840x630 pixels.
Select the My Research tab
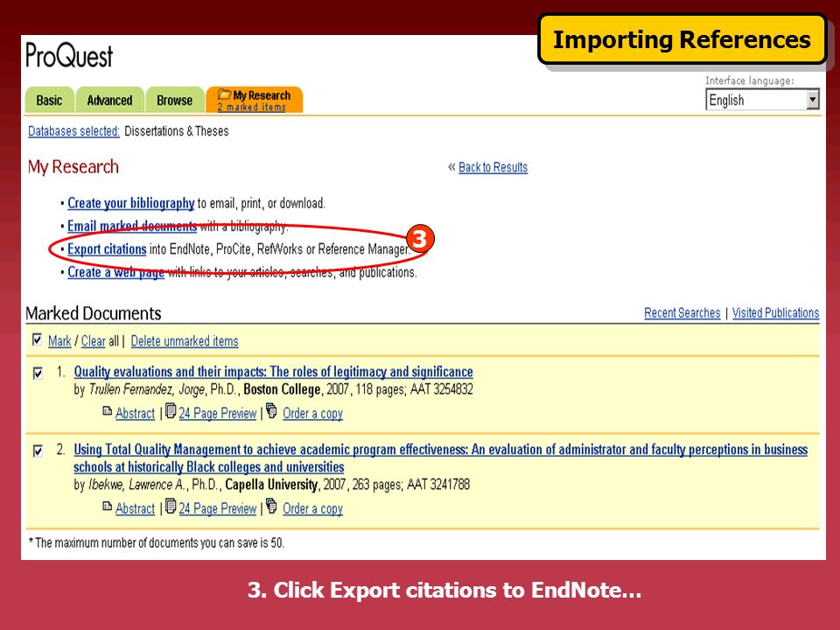point(255,100)
